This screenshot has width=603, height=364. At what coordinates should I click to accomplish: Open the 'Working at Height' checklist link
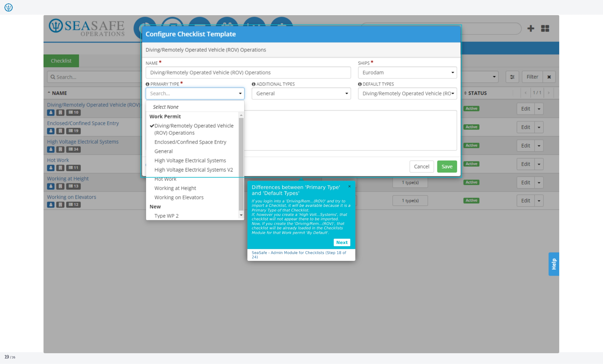[x=68, y=179]
